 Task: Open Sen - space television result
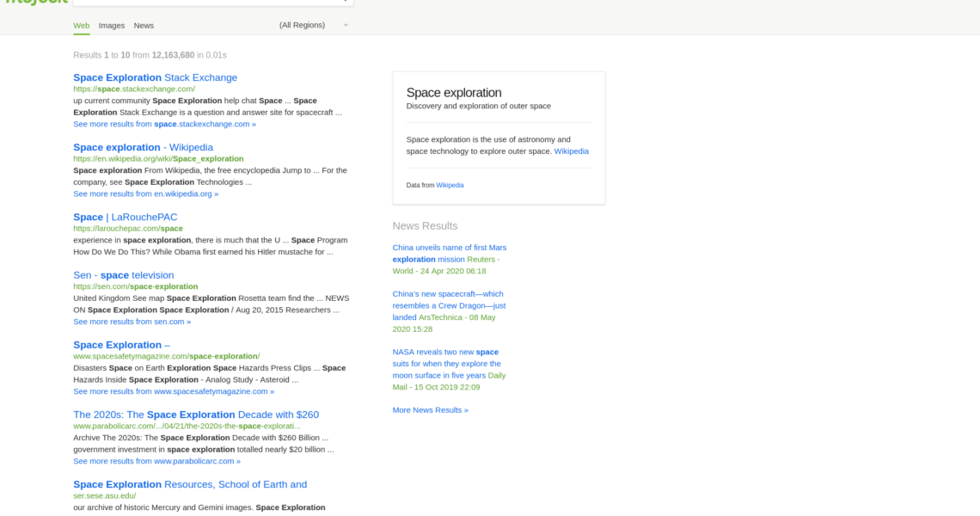pos(123,275)
